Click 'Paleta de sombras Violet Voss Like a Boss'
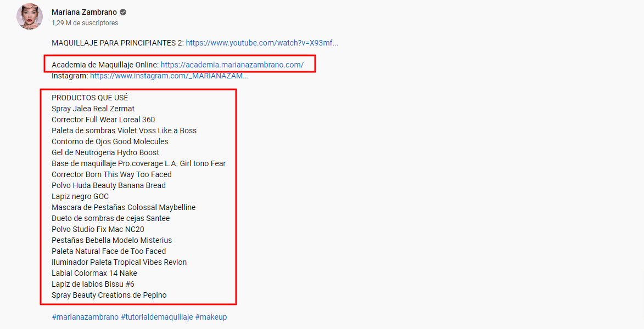This screenshot has height=329, width=644. (124, 131)
